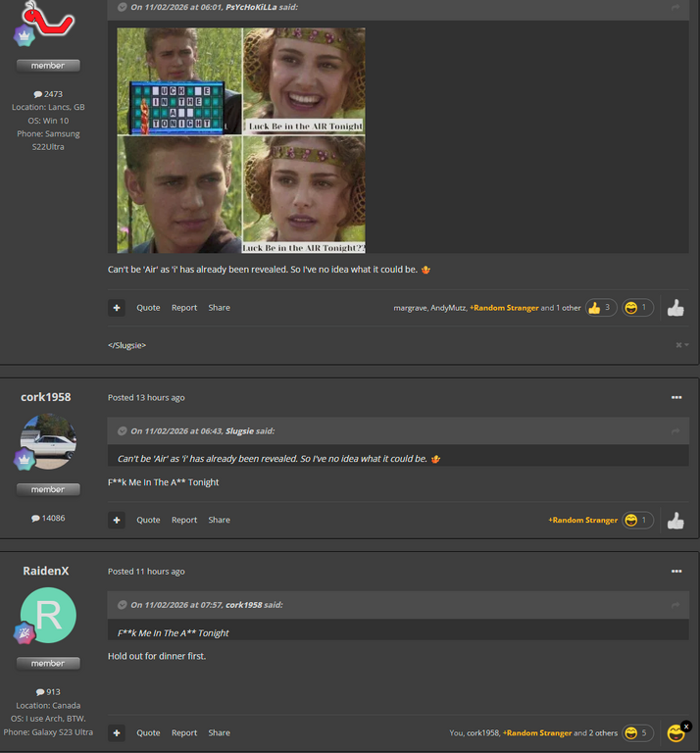Screen dimensions: 700x753
Task: Like cork1958's post with thumbs up
Action: click(x=675, y=520)
